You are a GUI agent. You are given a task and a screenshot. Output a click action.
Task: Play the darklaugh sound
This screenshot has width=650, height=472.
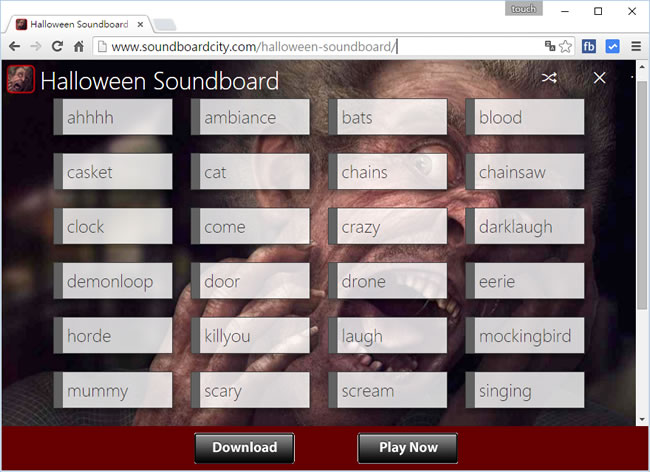525,227
